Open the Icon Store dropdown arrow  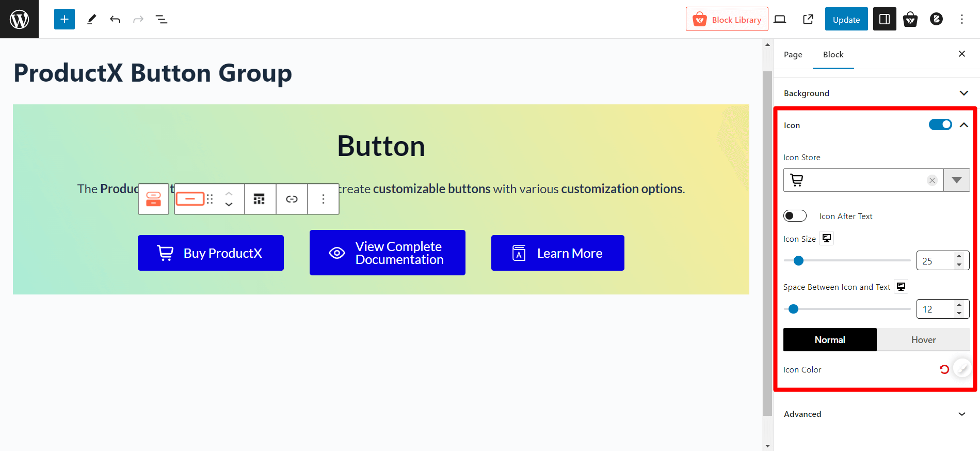pyautogui.click(x=957, y=180)
